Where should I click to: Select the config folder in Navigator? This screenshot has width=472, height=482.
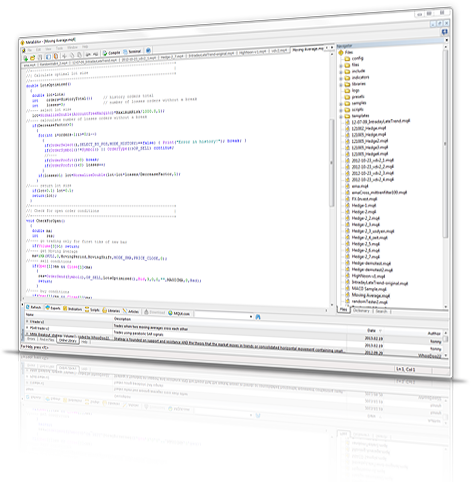[x=354, y=59]
